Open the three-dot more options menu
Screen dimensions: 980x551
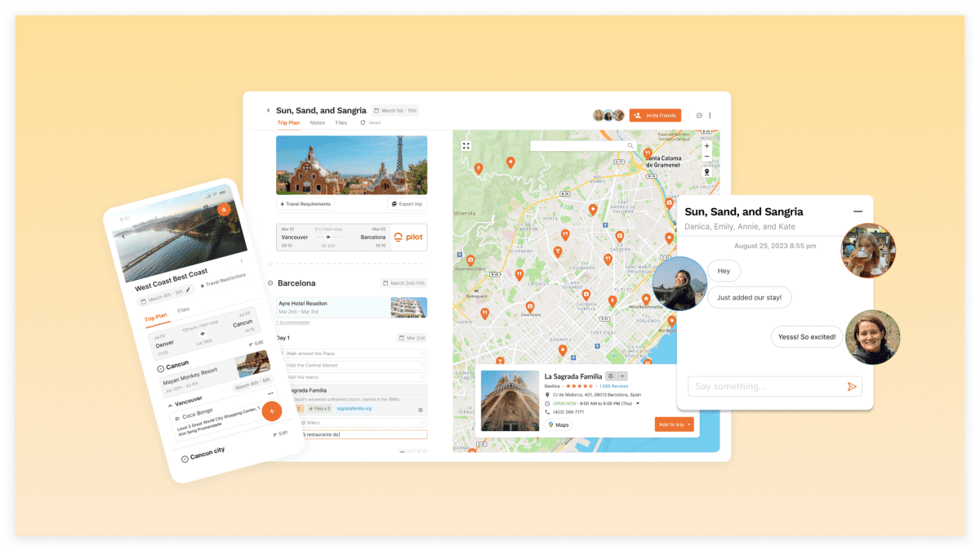coord(710,116)
